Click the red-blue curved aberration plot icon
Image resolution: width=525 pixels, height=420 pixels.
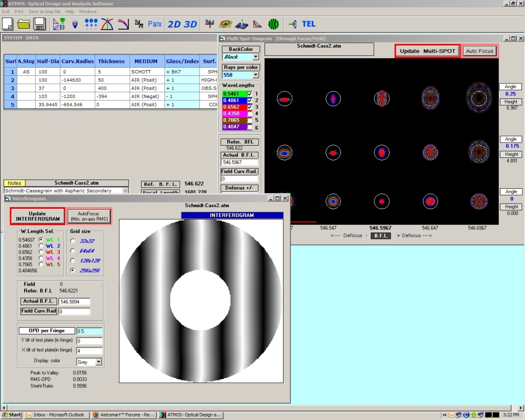(x=123, y=24)
